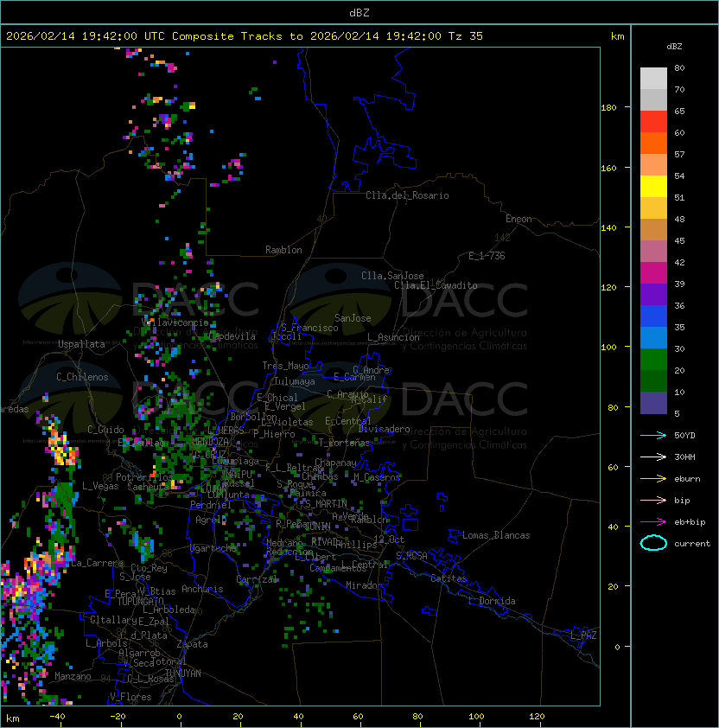Select the light blue 35–30 dBZ swatch
This screenshot has width=719, height=728.
click(x=653, y=337)
